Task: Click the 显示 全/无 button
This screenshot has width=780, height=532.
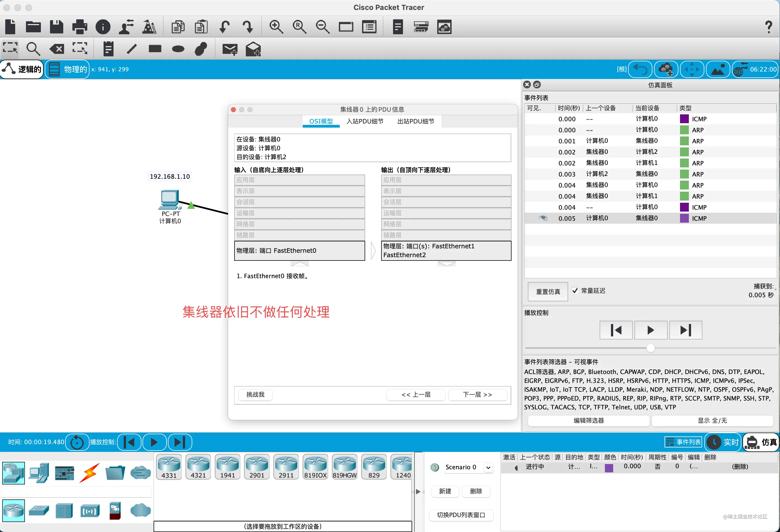Action: [x=712, y=421]
